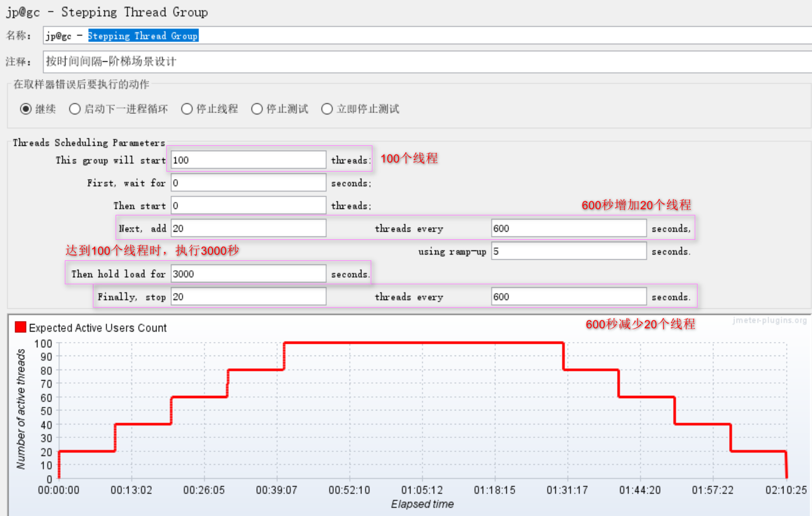
Task: Click the "First, wait for" seconds field
Action: click(x=248, y=183)
